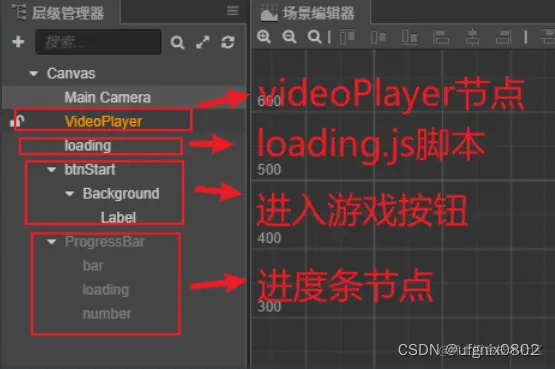The image size is (555, 369).
Task: Select the number node
Action: [x=107, y=314]
